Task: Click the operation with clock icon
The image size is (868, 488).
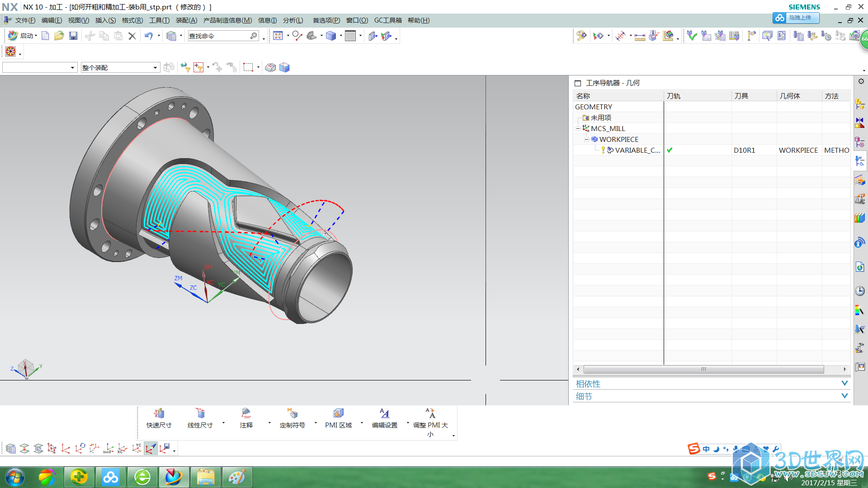Action: coord(826,36)
